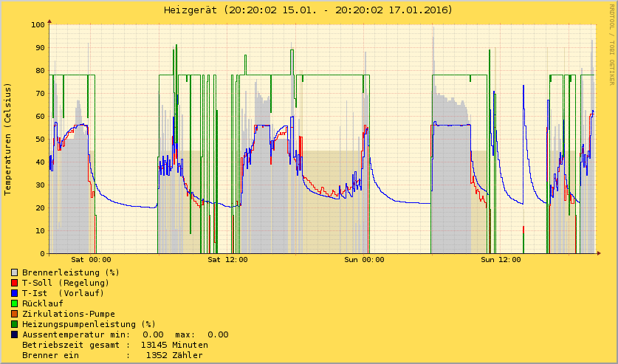Click the 'Sat 00:00' time axis label
Image resolution: width=618 pixels, height=364 pixels.
point(91,260)
